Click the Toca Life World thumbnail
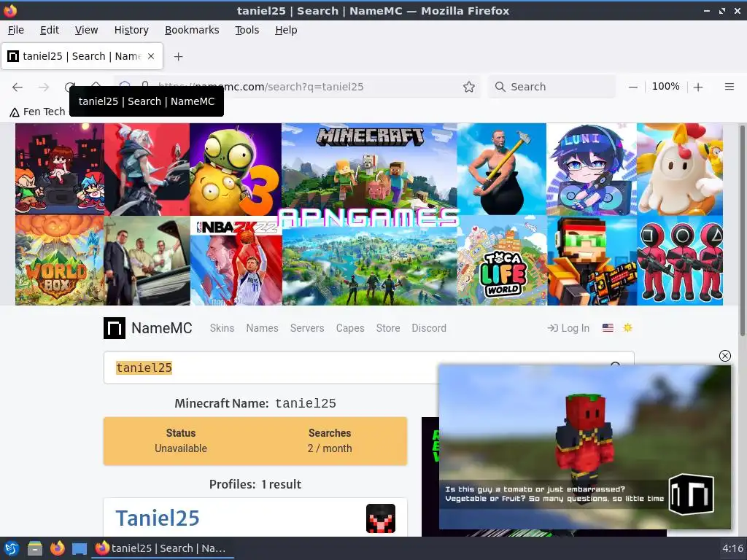 coord(502,260)
